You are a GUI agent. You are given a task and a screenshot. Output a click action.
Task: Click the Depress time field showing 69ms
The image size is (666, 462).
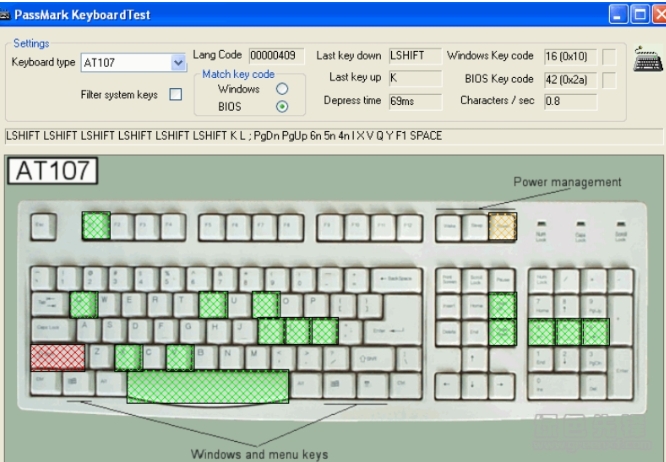[415, 101]
